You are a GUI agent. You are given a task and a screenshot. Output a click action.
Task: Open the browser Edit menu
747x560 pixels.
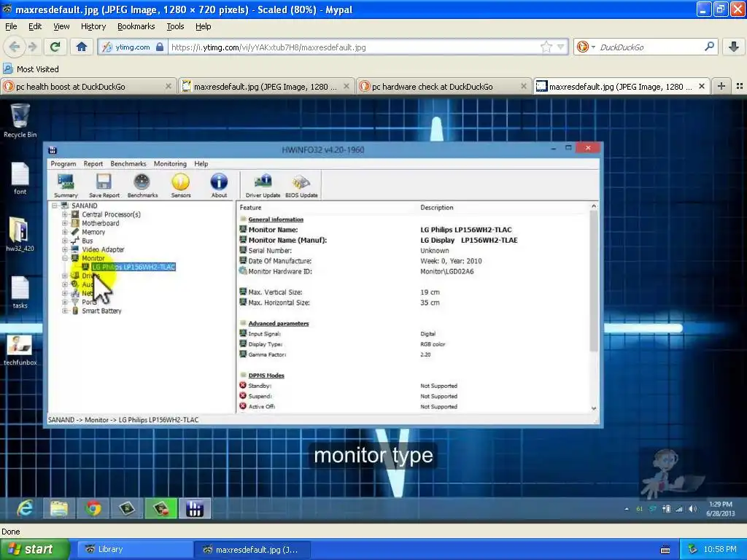[35, 26]
